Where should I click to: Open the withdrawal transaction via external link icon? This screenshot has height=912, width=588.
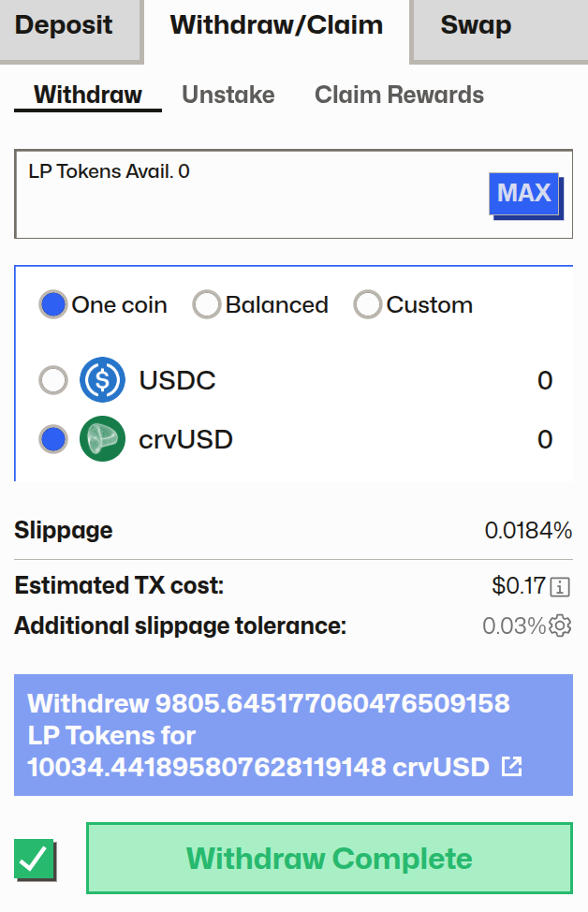pos(509,767)
